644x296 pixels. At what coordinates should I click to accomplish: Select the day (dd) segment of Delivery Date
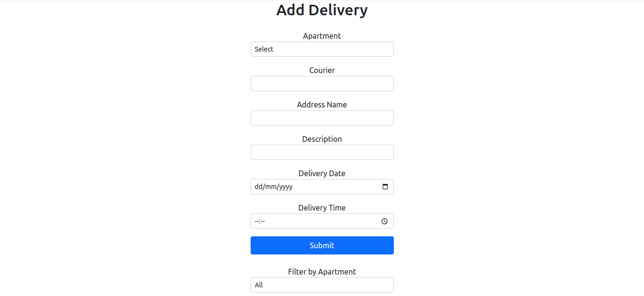(258, 187)
